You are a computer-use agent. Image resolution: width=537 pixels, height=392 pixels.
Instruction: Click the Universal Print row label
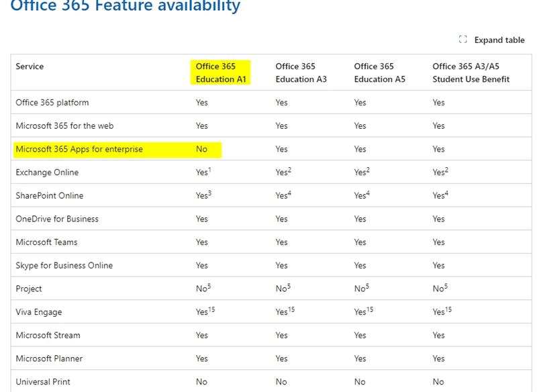[43, 382]
